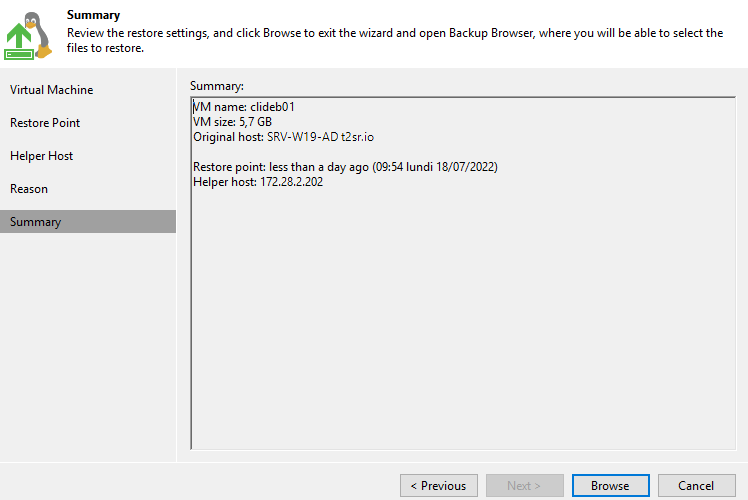Click the Linux penguin restore wizard icon
This screenshot has height=500, width=748.
click(x=28, y=36)
